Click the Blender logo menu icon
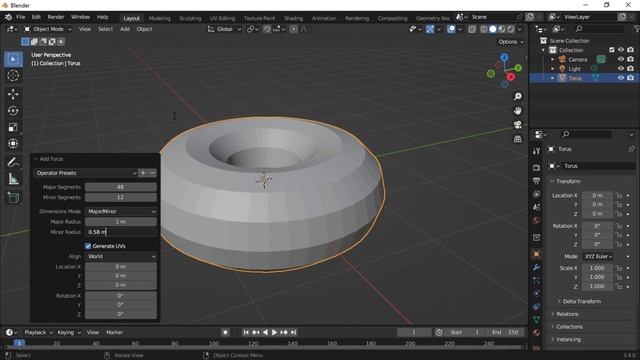 coord(8,17)
